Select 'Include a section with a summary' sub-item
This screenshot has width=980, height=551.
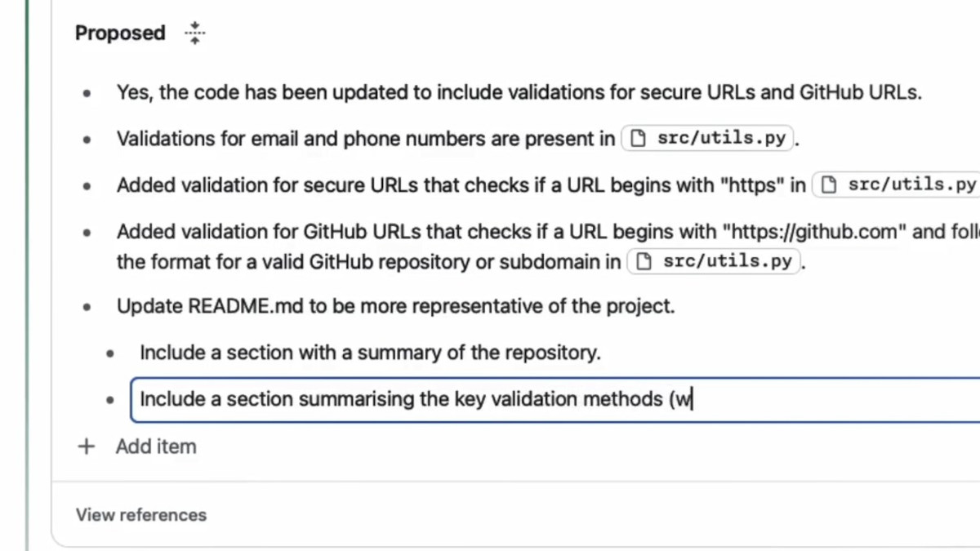(x=370, y=353)
